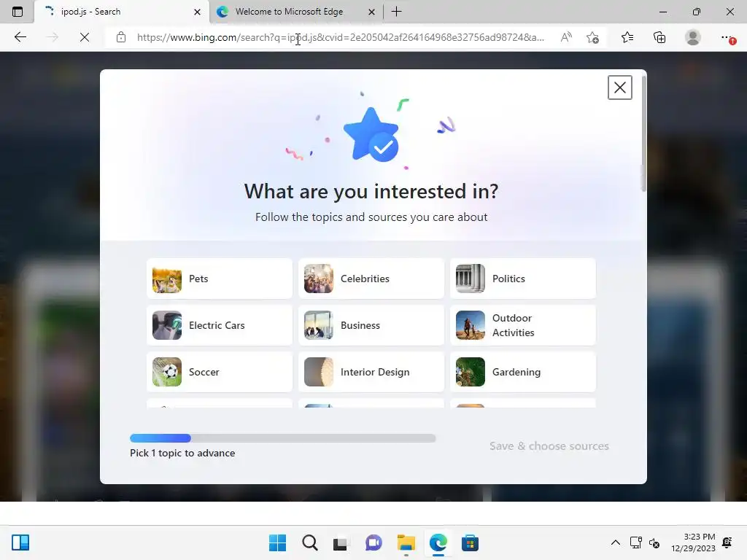747x560 pixels.
Task: Select the Gardening topic
Action: [x=523, y=372]
